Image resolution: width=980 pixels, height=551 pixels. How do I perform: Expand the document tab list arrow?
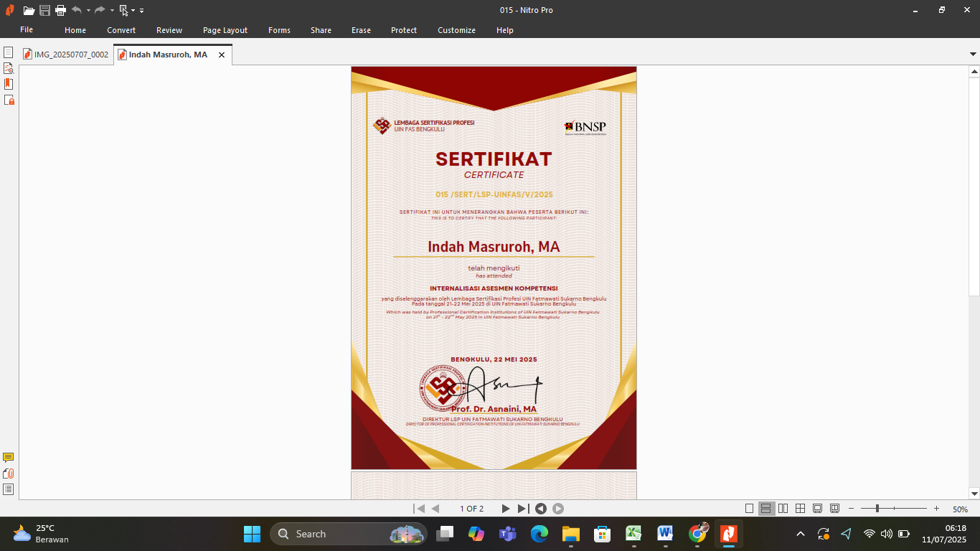click(974, 55)
